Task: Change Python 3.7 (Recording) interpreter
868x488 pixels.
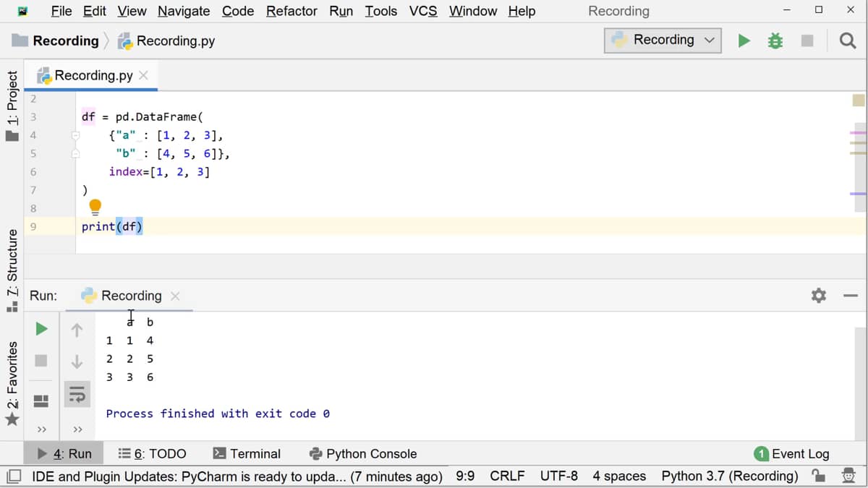Action: 730,476
